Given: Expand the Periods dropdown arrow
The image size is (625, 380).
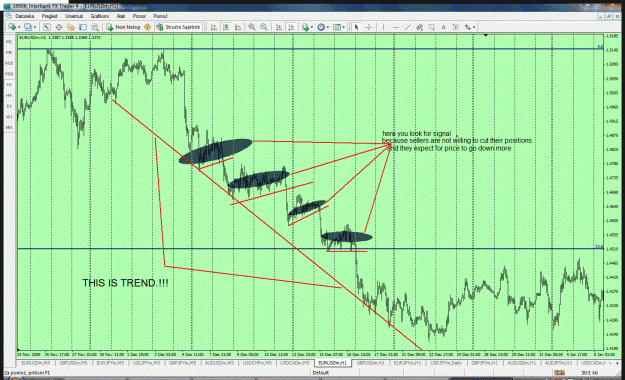Looking at the screenshot, I should pos(328,27).
